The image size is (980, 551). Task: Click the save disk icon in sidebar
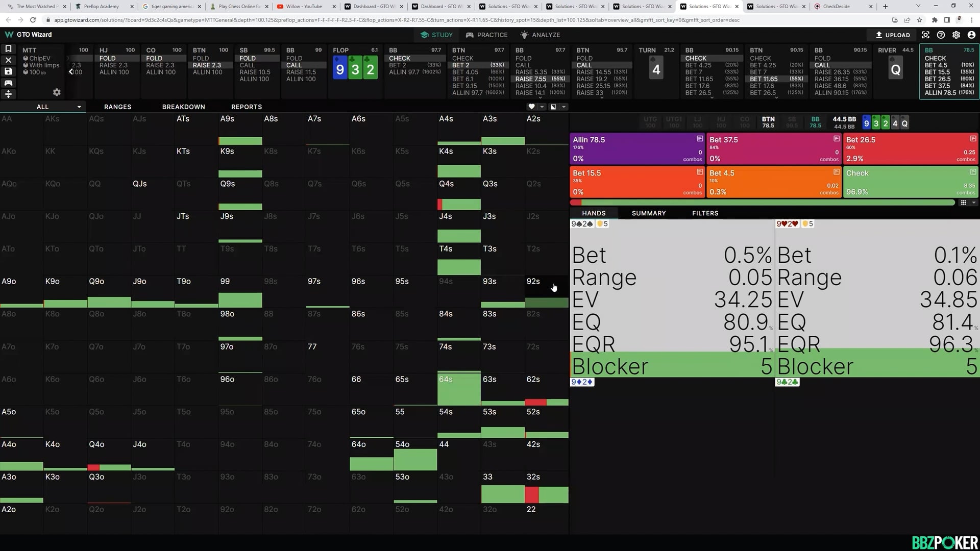point(8,71)
